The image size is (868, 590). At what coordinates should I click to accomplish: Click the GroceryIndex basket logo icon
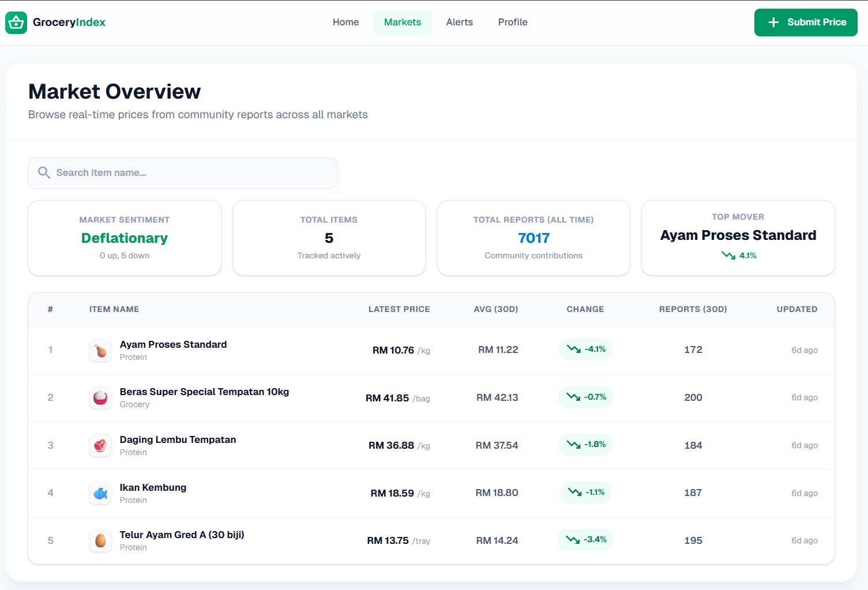point(16,22)
